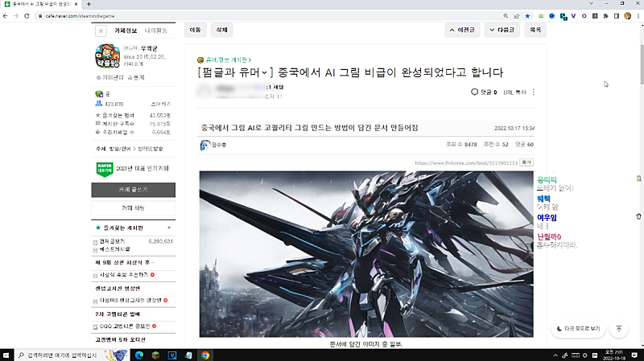Image resolution: width=644 pixels, height=361 pixels.
Task: Click the share page icon in address bar
Action: pos(517,16)
